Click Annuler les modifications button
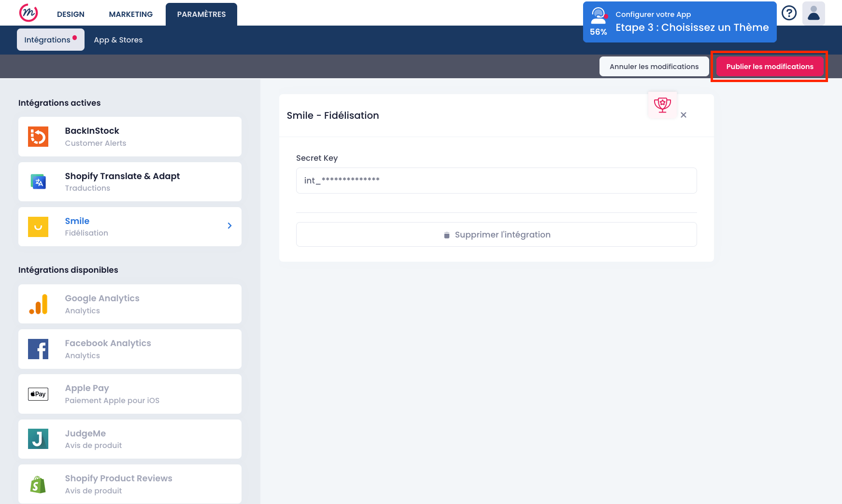The image size is (842, 504). [x=654, y=66]
